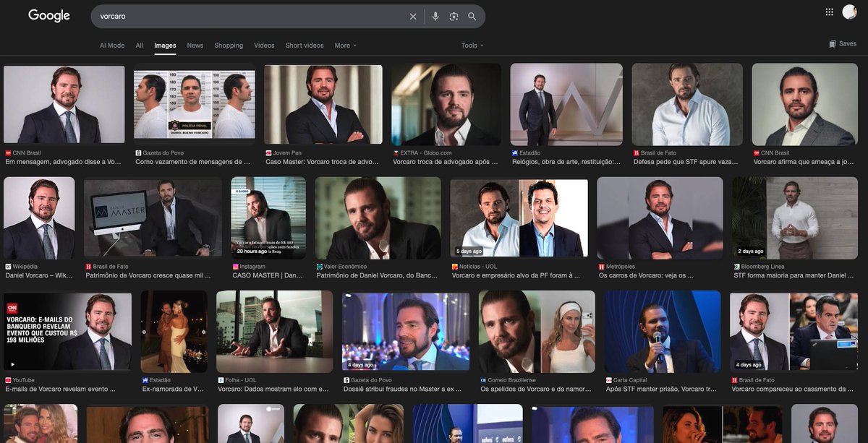Image resolution: width=868 pixels, height=443 pixels.
Task: Click the Folha - UOL source favicon
Action: 221,380
